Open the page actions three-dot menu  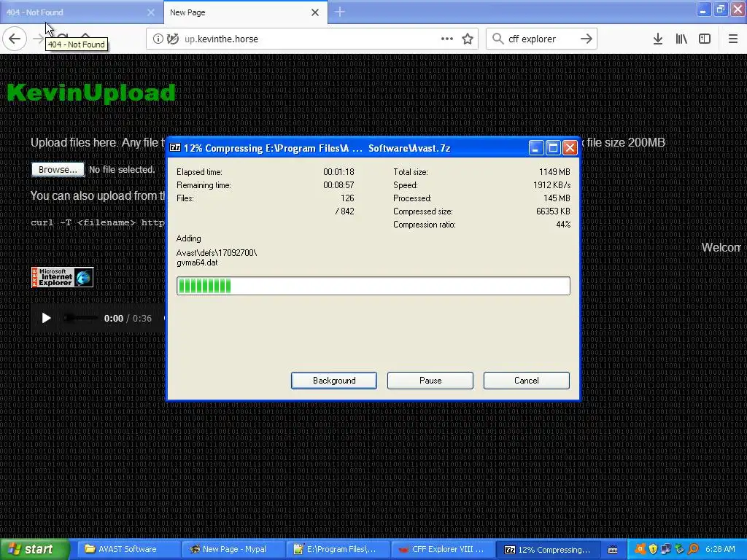pyautogui.click(x=447, y=39)
